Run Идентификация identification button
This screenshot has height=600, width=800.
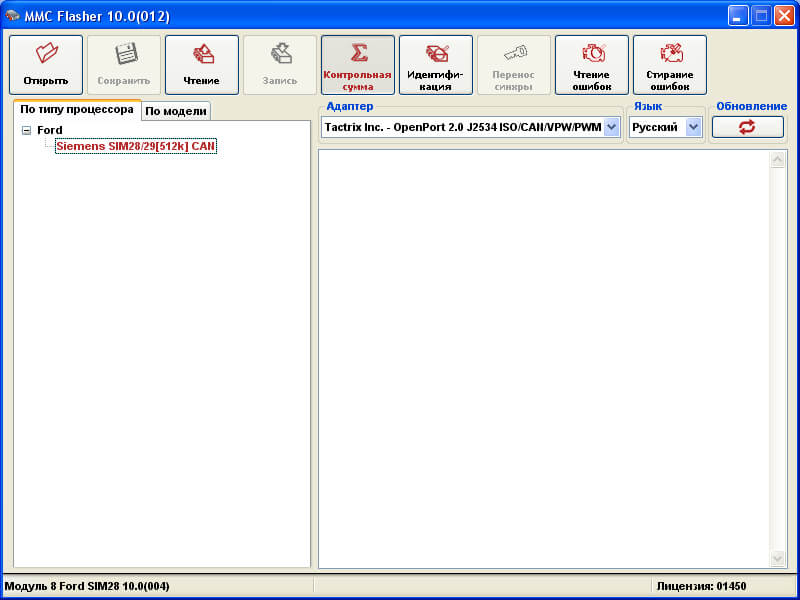click(x=436, y=65)
